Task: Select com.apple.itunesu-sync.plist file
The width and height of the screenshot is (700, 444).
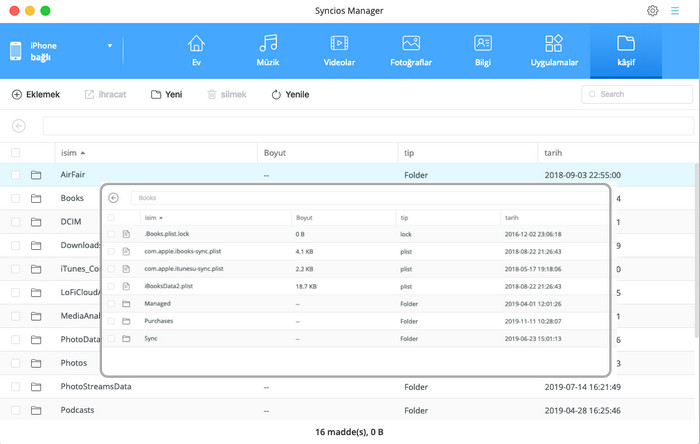Action: coord(184,269)
